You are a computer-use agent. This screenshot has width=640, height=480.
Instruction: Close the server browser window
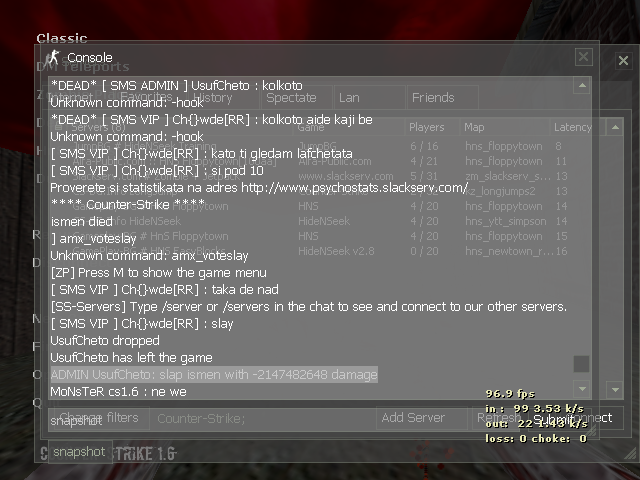(623, 61)
